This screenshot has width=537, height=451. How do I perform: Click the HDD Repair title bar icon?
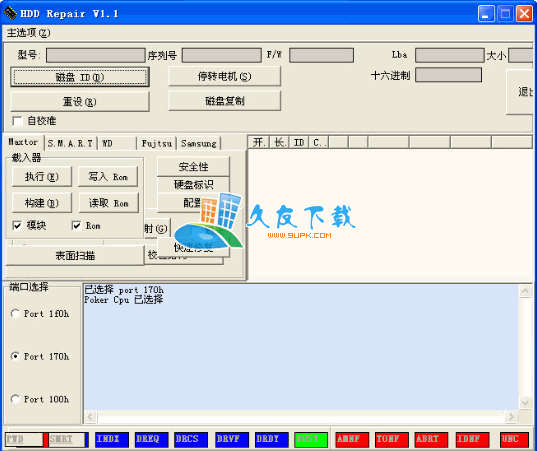tap(10, 13)
